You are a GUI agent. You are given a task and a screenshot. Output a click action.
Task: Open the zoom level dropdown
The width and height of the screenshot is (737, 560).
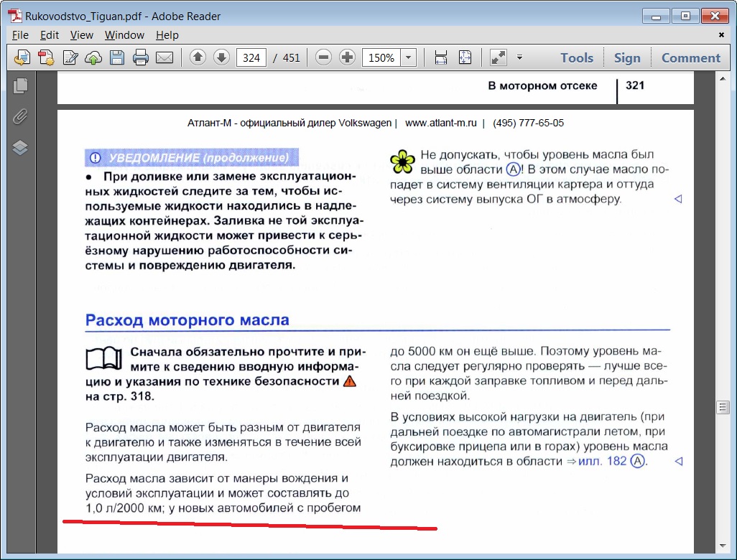(x=409, y=58)
